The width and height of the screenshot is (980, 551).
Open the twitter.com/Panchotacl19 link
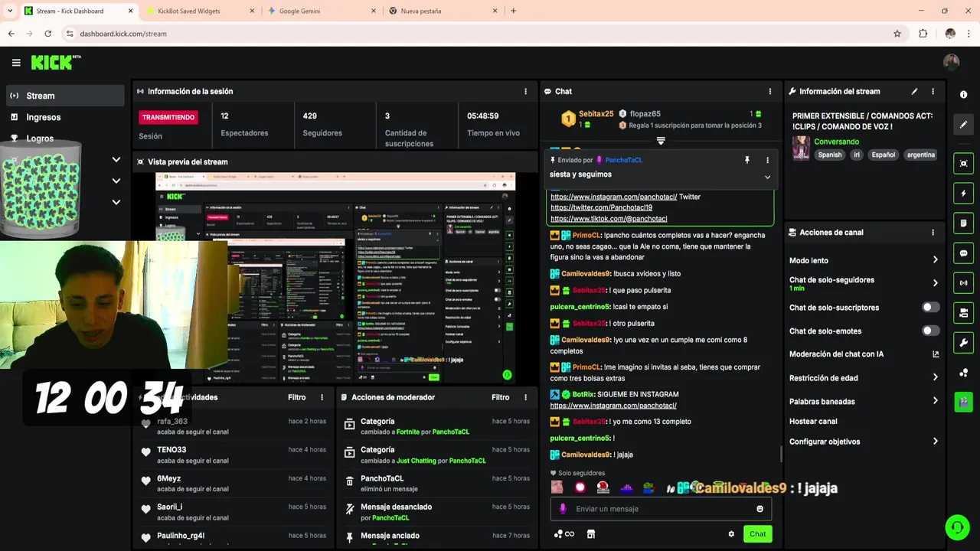click(601, 207)
